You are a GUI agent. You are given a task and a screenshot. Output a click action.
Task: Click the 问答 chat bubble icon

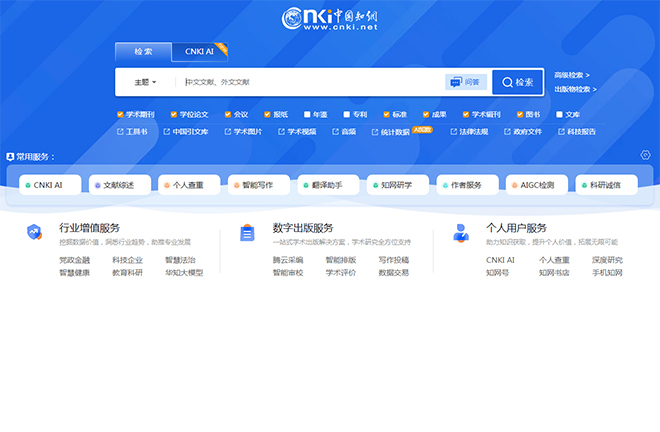[455, 82]
